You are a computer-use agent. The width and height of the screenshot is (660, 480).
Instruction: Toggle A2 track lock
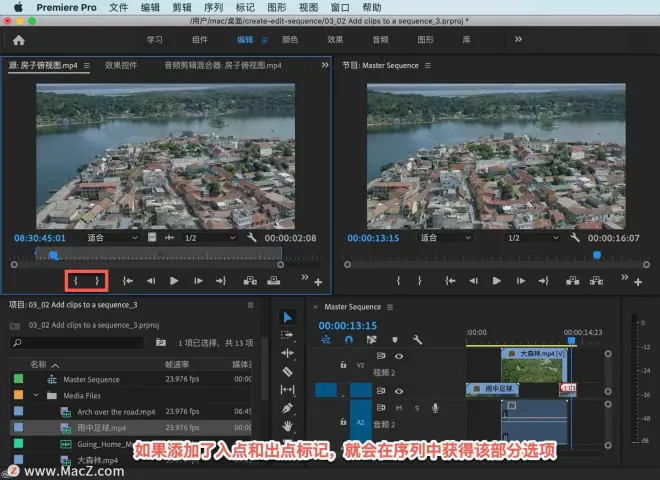[343, 421]
